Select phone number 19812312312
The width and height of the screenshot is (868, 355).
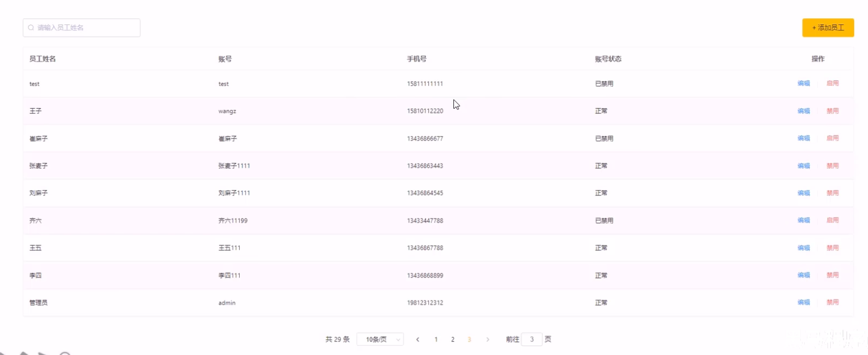(425, 302)
